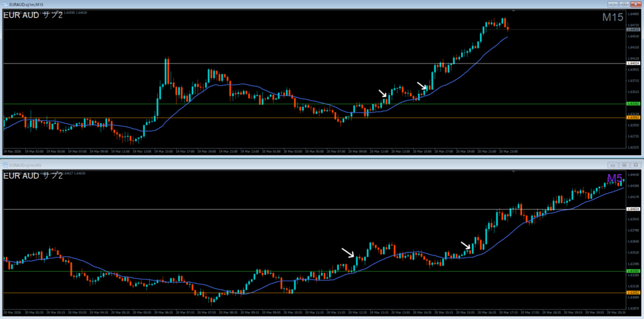Select the right white arrow on M5 chart
Screen dimensions: 644x319
click(x=465, y=245)
